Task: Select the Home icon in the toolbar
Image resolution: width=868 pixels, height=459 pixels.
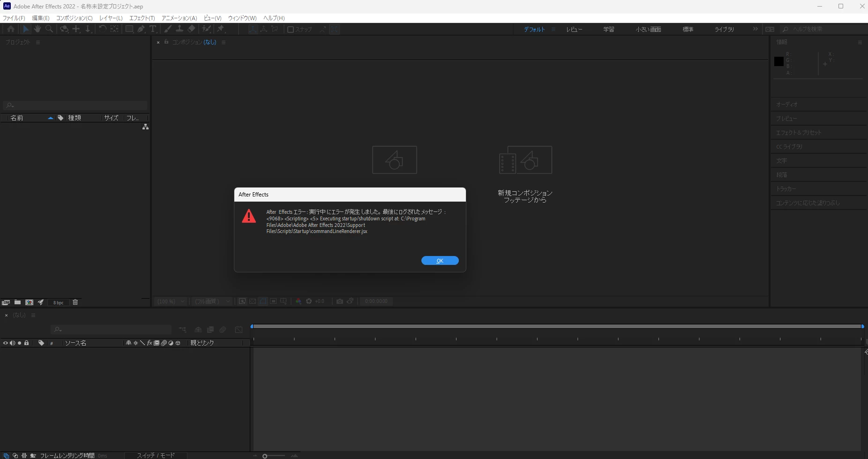Action: tap(11, 29)
